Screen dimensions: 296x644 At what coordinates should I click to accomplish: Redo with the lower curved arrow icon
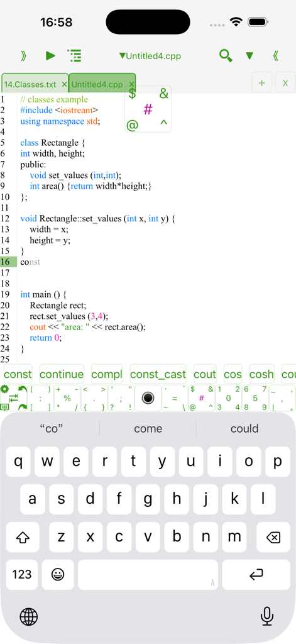(x=22, y=407)
